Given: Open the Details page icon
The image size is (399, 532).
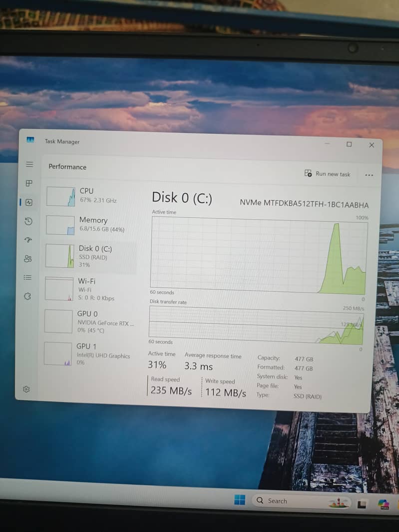Looking at the screenshot, I should 27,277.
